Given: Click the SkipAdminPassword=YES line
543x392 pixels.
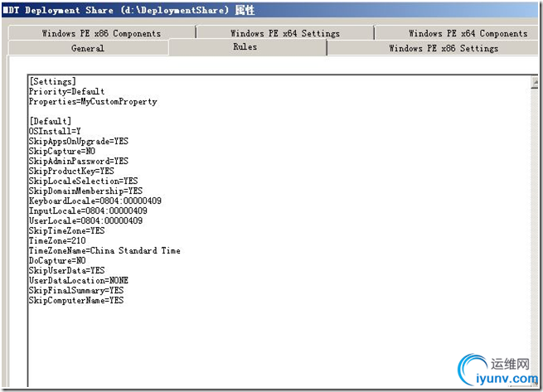Looking at the screenshot, I should (79, 161).
